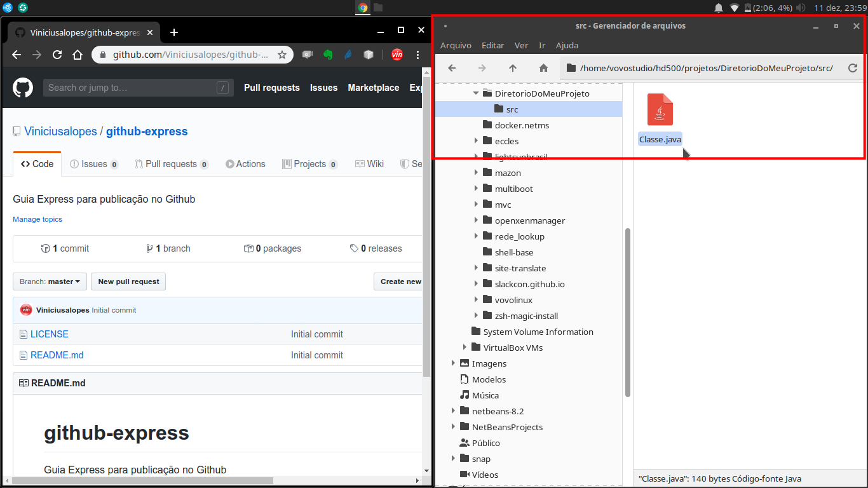This screenshot has height=488, width=868.
Task: Open the README.md file link
Action: tap(57, 355)
